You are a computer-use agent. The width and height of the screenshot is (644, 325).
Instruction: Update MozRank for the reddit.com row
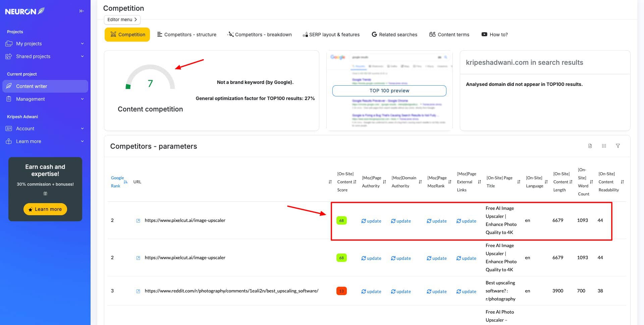coord(437,291)
